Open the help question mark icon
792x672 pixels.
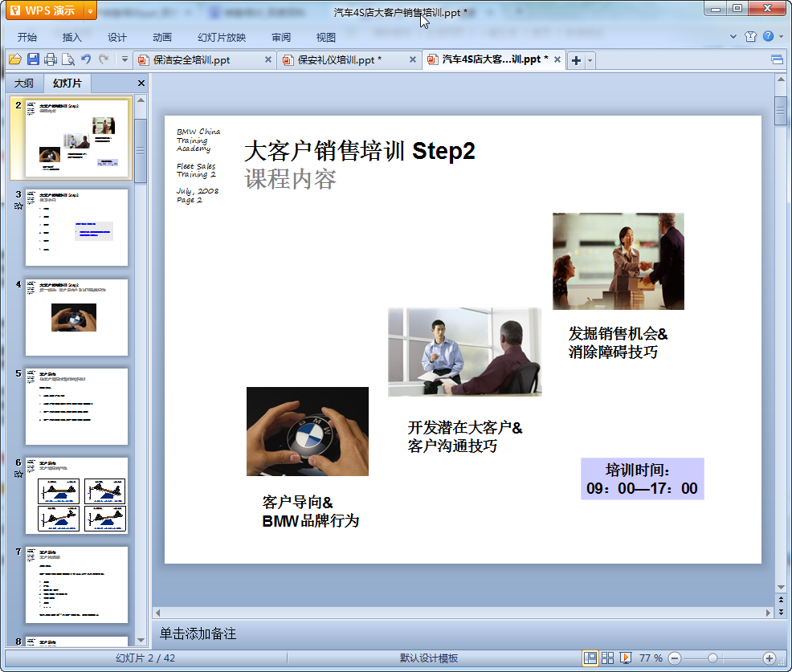coord(768,36)
